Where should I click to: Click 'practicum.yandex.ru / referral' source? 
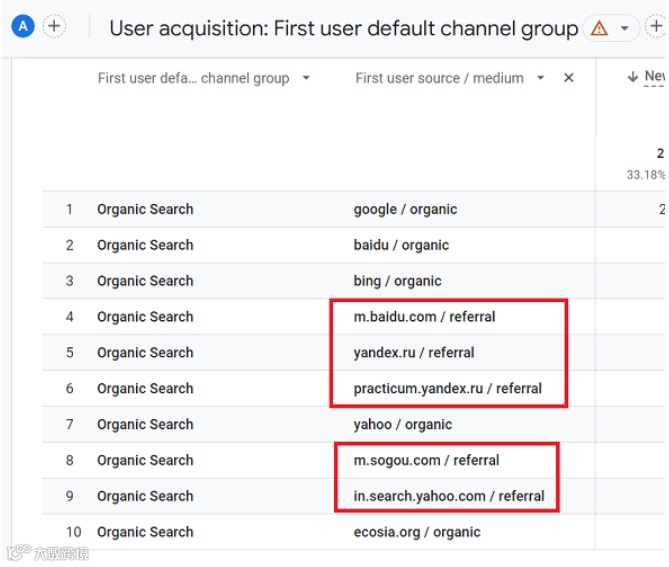click(447, 389)
